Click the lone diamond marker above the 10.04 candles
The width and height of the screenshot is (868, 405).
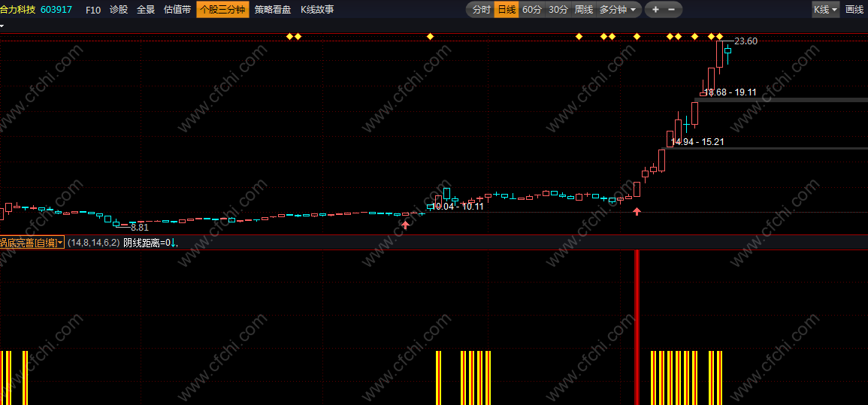click(x=430, y=37)
